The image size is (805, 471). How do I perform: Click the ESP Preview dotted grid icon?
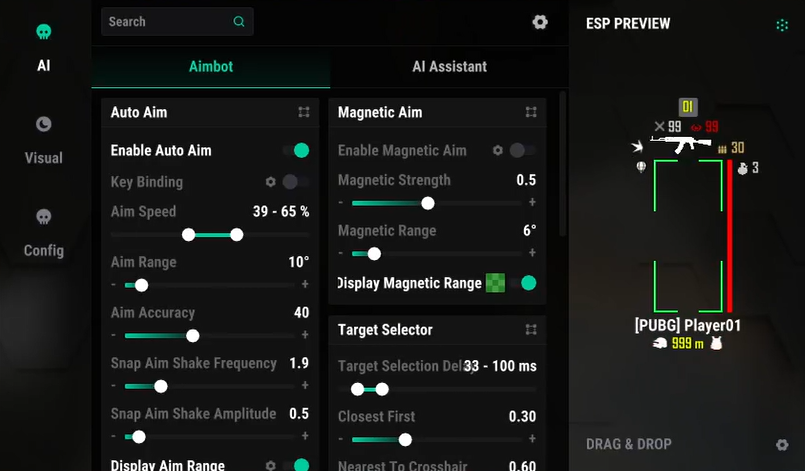click(782, 25)
